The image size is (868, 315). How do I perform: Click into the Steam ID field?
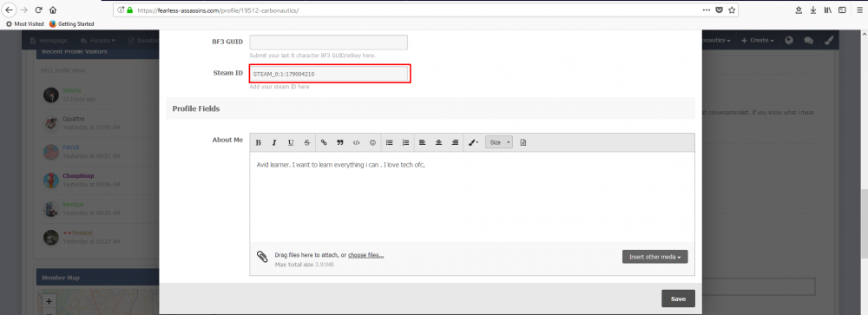(329, 74)
